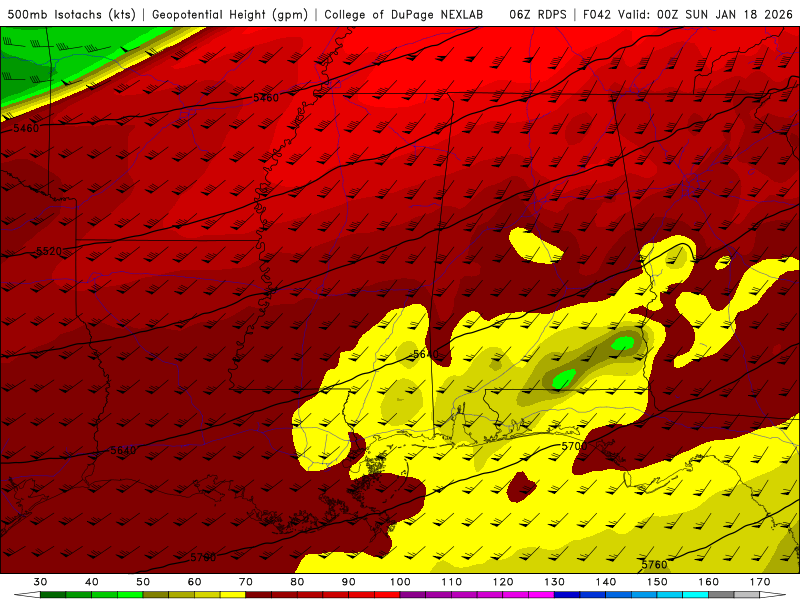Click the legend value 50
800x600 pixels.
pyautogui.click(x=143, y=582)
